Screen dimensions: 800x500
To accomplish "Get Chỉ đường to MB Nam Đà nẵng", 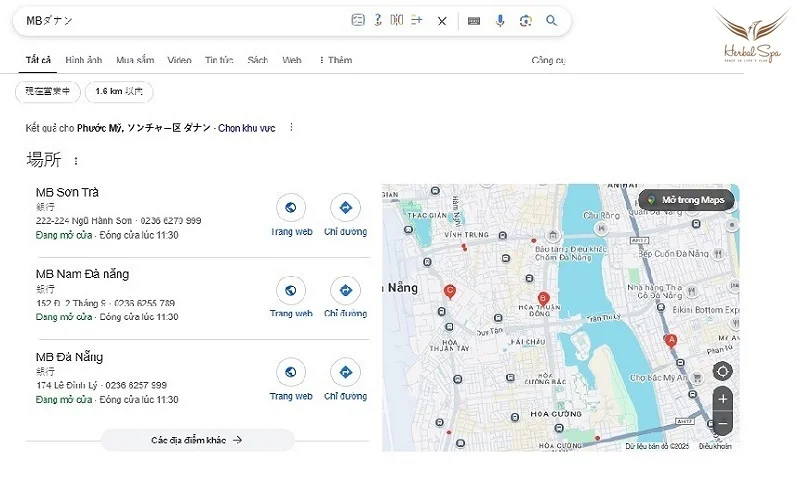I will [345, 297].
